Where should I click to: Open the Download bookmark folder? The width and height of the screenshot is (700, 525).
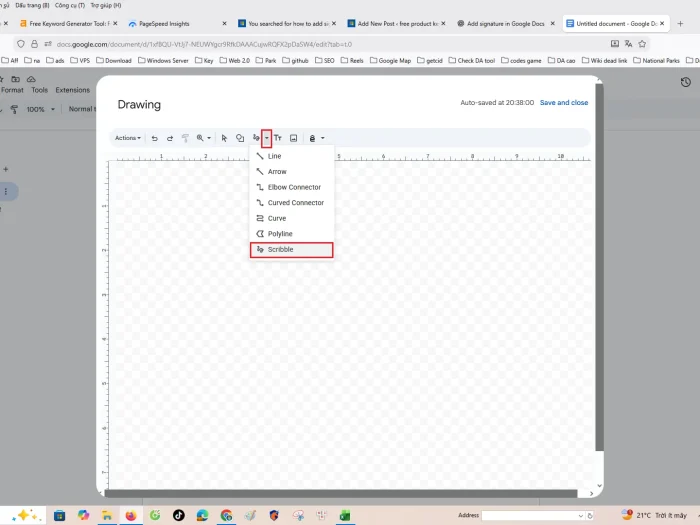point(118,60)
